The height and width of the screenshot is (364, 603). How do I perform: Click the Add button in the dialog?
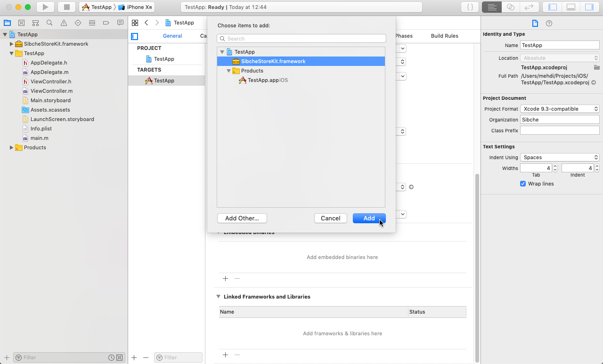369,218
